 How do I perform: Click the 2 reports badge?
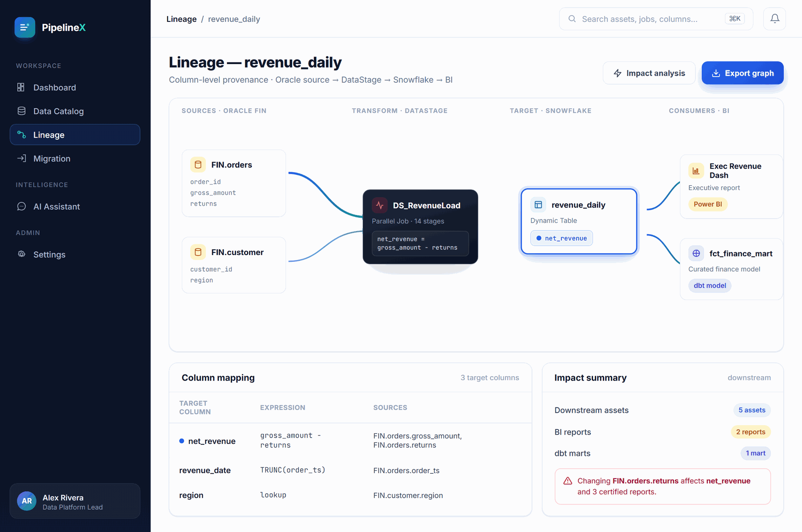pos(750,432)
